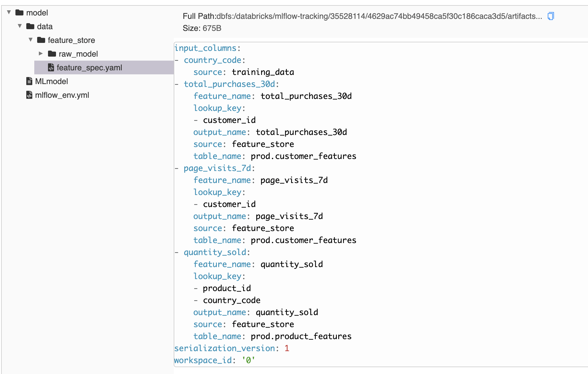This screenshot has width=588, height=374.
Task: Expand the raw_model folder arrow
Action: [x=41, y=53]
